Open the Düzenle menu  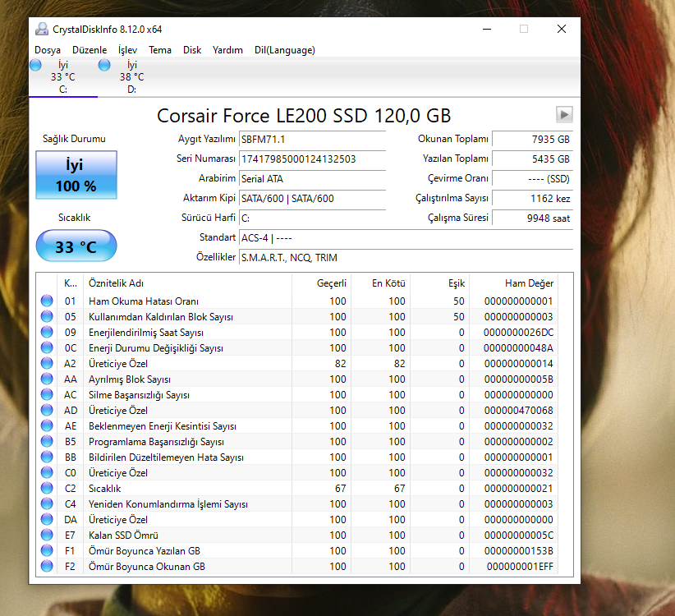pyautogui.click(x=90, y=50)
